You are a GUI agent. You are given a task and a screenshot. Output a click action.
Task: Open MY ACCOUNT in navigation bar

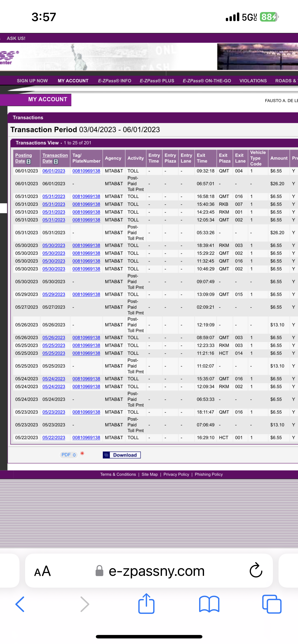[73, 81]
